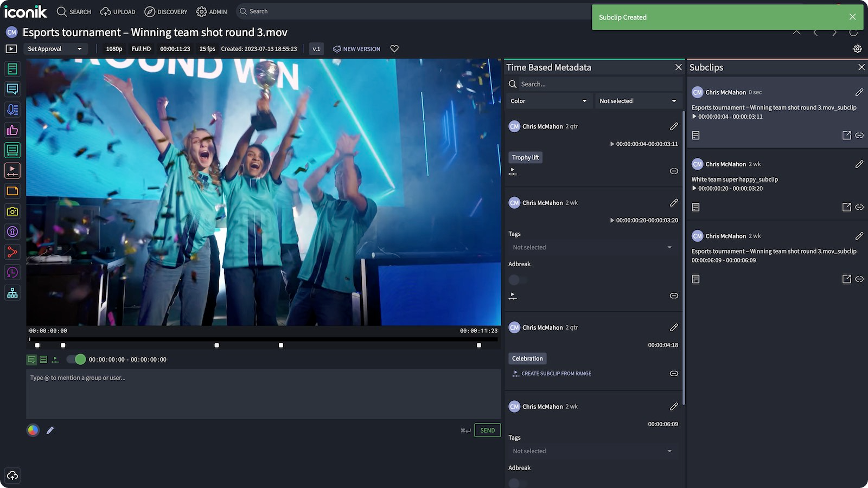This screenshot has height=488, width=868.
Task: Click the comment text box
Action: click(263, 394)
